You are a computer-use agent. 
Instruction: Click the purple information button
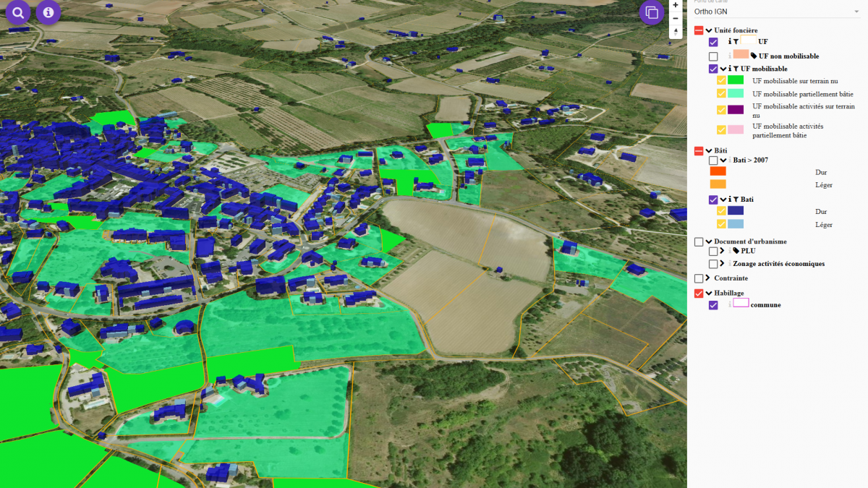pyautogui.click(x=48, y=12)
